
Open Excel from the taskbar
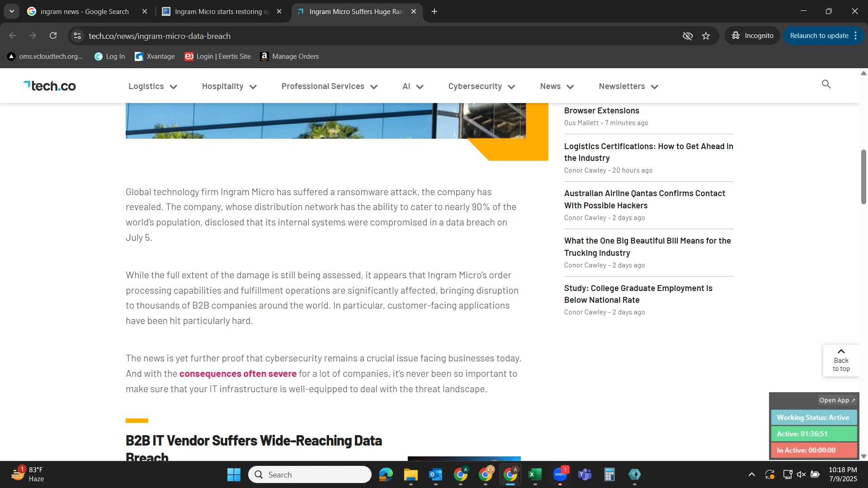click(535, 474)
